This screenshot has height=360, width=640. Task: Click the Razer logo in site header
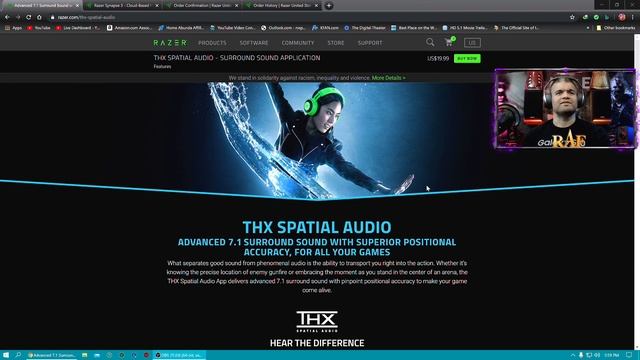(170, 42)
